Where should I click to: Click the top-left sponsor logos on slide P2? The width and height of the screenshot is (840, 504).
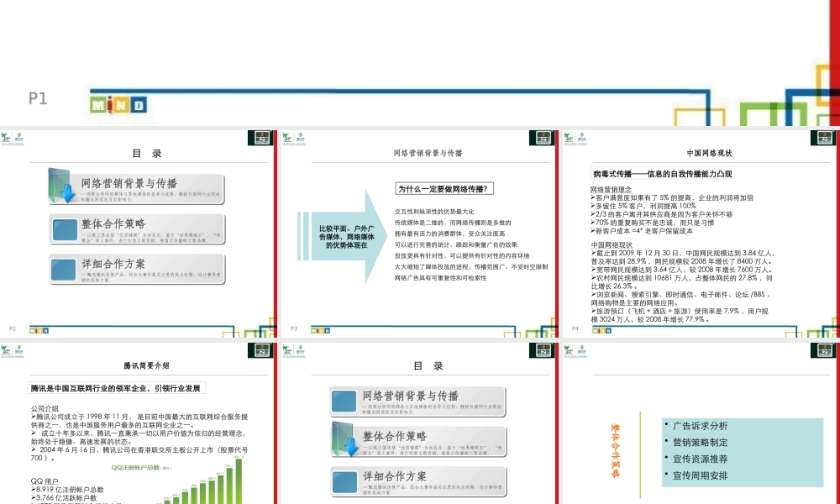(x=13, y=139)
